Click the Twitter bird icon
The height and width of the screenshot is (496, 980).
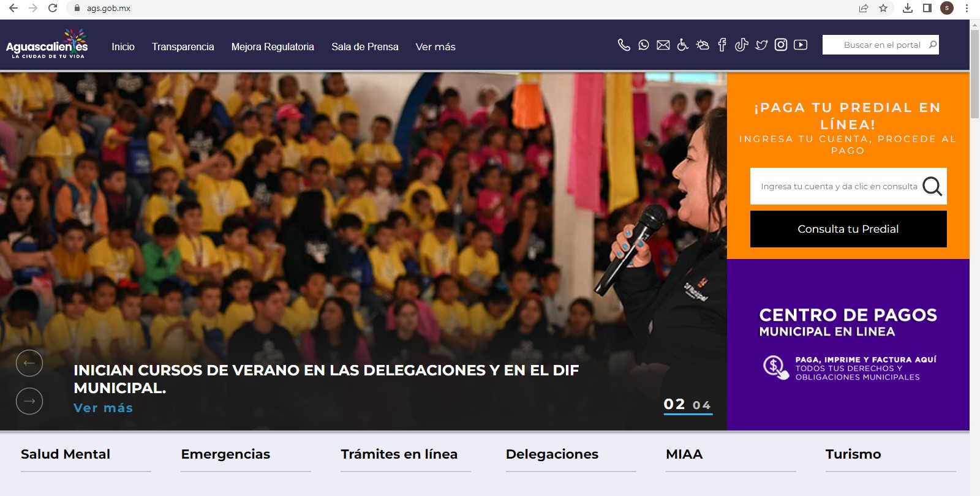(x=761, y=45)
